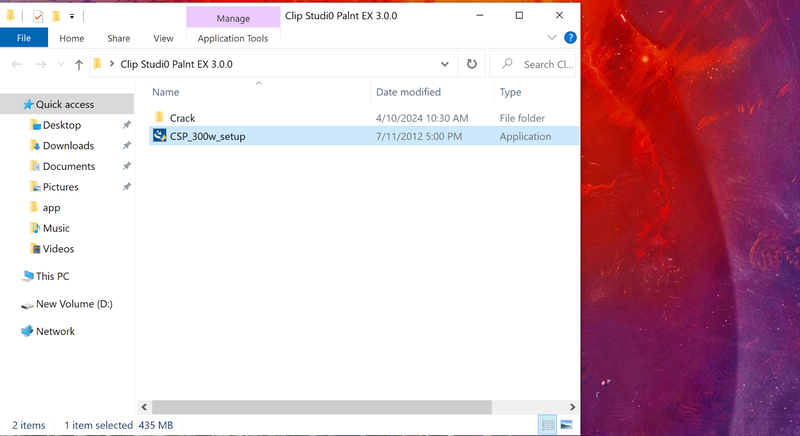800x436 pixels.
Task: Click the CSP_300w_setup application icon
Action: point(160,135)
